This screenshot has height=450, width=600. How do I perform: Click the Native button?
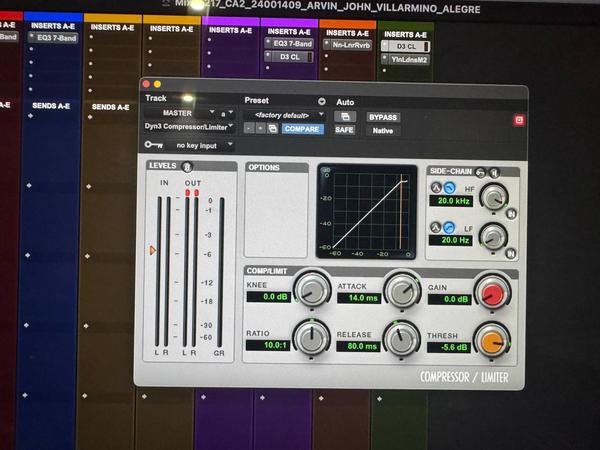382,130
